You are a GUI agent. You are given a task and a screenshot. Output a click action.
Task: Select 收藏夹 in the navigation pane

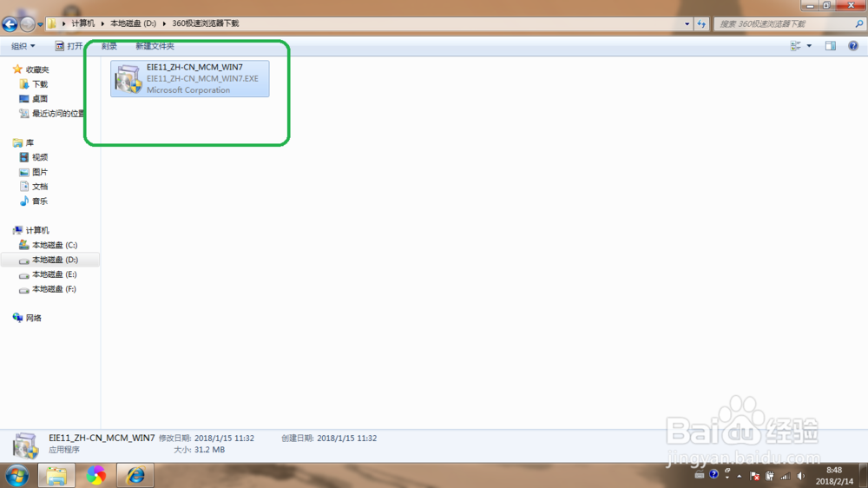coord(37,69)
